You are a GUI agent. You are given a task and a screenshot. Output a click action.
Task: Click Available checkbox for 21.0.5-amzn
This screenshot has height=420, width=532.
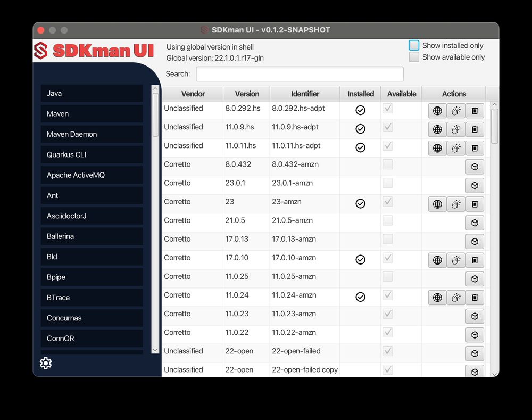(x=388, y=220)
